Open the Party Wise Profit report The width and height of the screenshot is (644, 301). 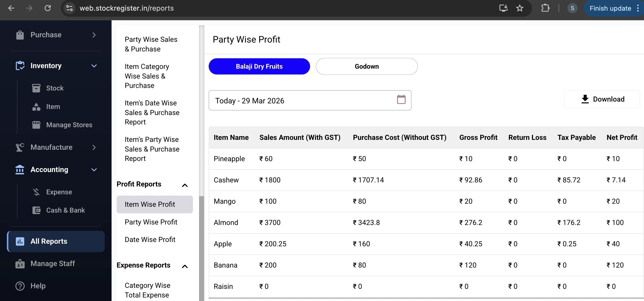tap(151, 222)
